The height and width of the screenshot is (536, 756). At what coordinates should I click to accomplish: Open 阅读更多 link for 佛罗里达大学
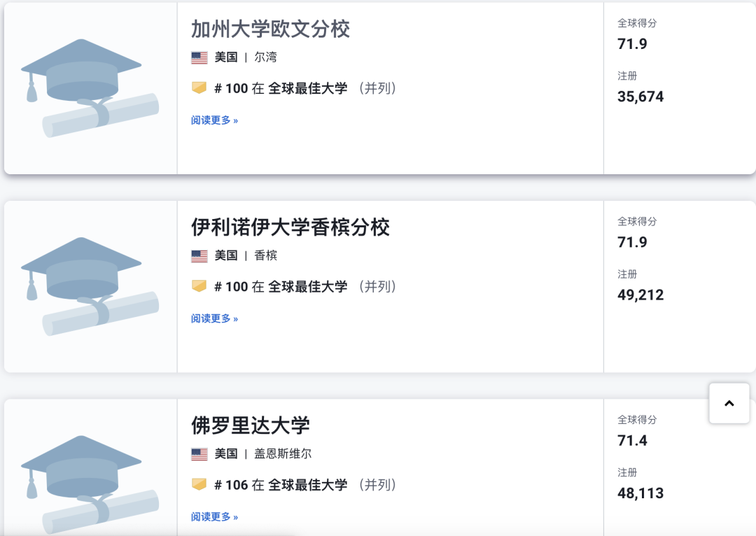(215, 516)
